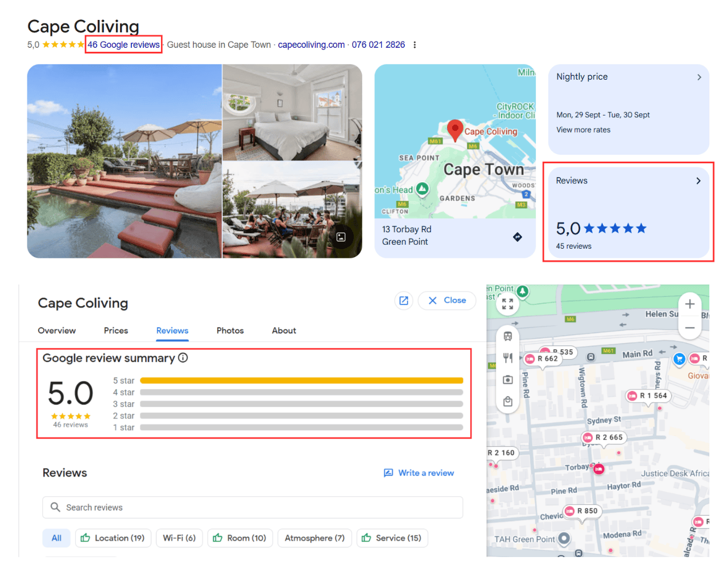The width and height of the screenshot is (728, 569).
Task: Click the review summary info icon
Action: click(x=183, y=358)
